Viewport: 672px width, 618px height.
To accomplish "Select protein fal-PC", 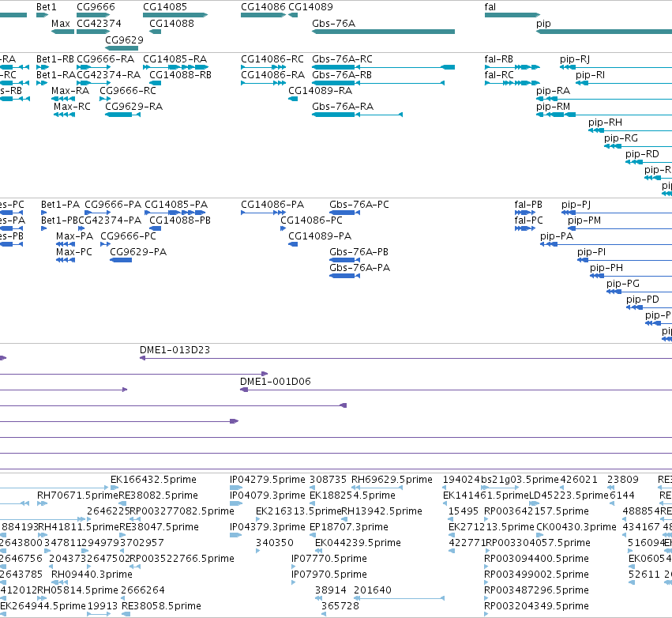I will tap(528, 220).
